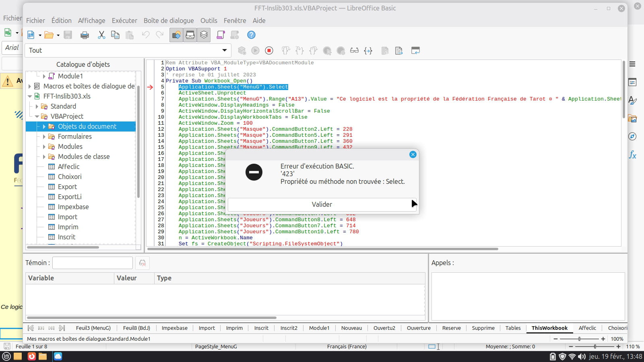The width and height of the screenshot is (644, 362).
Task: Open the Functions fx sidebar icon
Action: point(632,155)
